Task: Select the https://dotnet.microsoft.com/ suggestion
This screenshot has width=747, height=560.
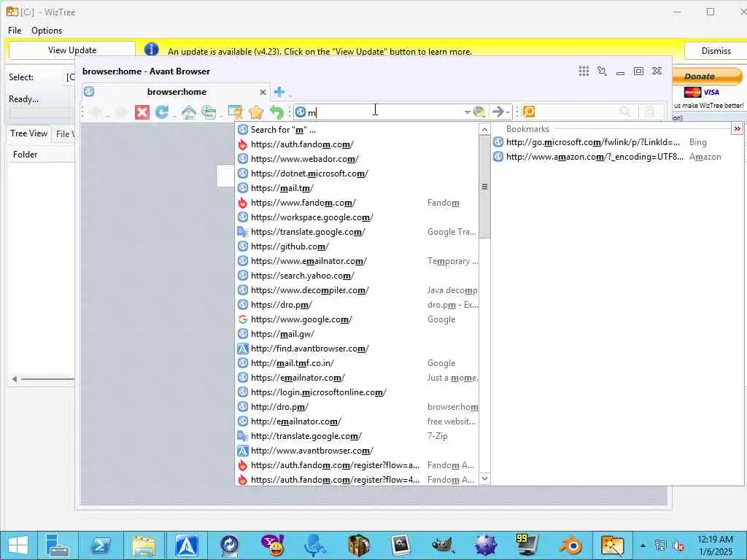Action: [x=357, y=174]
